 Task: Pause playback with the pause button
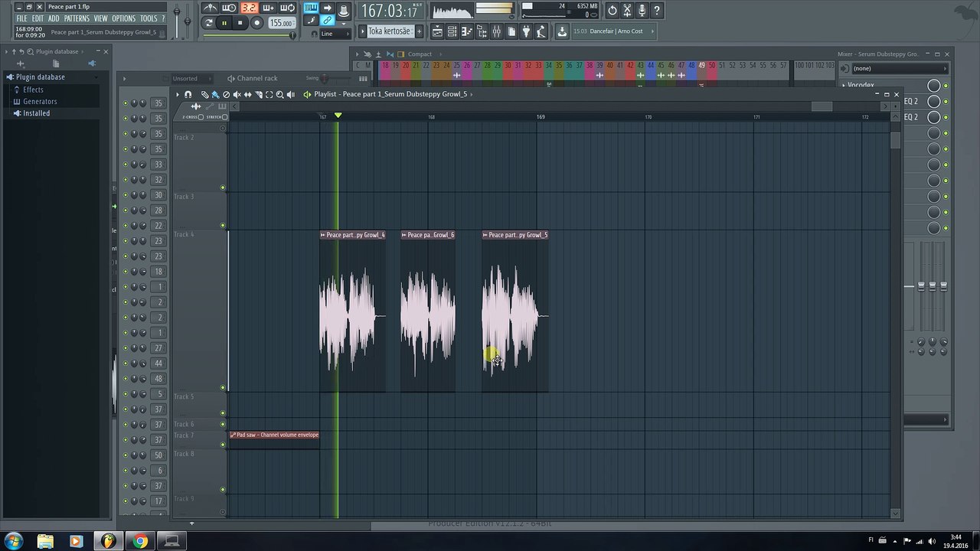point(224,23)
